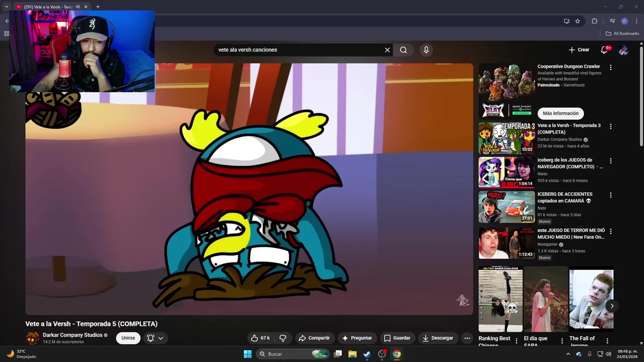Open the Darkar Company Studios channel link

click(72, 335)
